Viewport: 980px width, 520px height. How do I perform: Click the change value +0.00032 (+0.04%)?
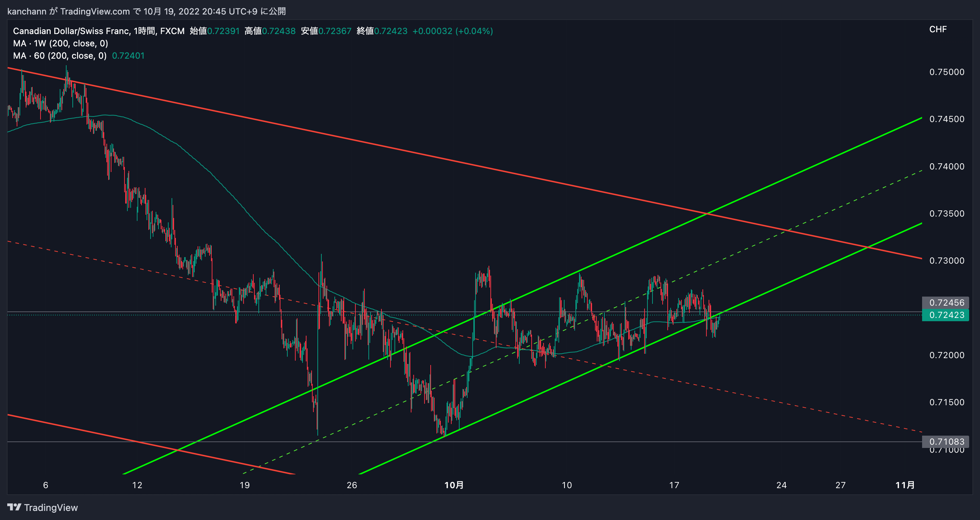click(453, 31)
